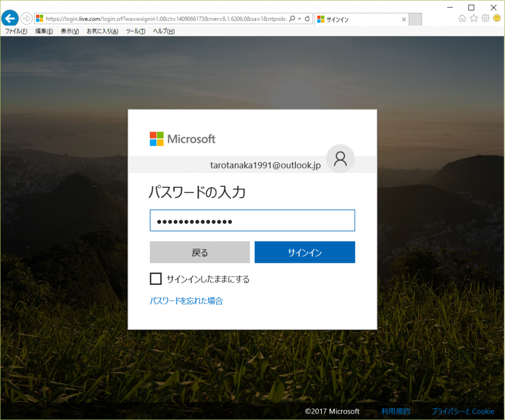505x420 pixels.
Task: Close the サインイン tab
Action: (404, 19)
